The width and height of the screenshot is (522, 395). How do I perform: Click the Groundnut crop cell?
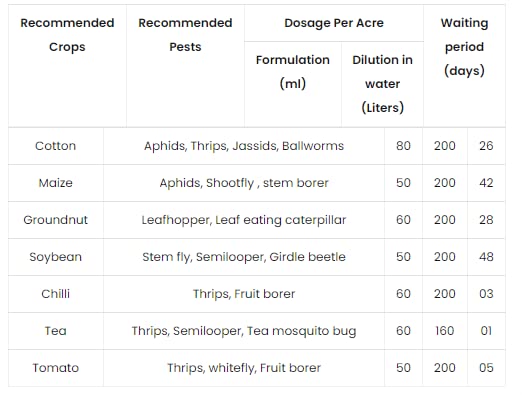pos(56,220)
